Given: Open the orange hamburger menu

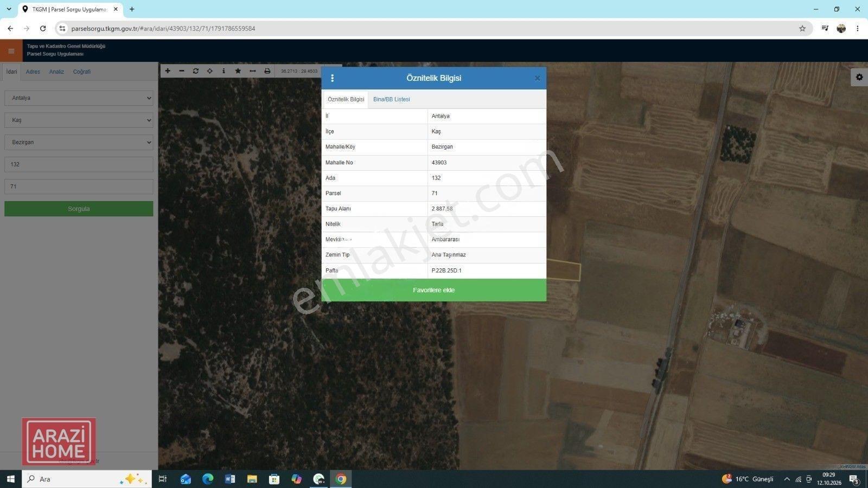Looking at the screenshot, I should click(11, 51).
